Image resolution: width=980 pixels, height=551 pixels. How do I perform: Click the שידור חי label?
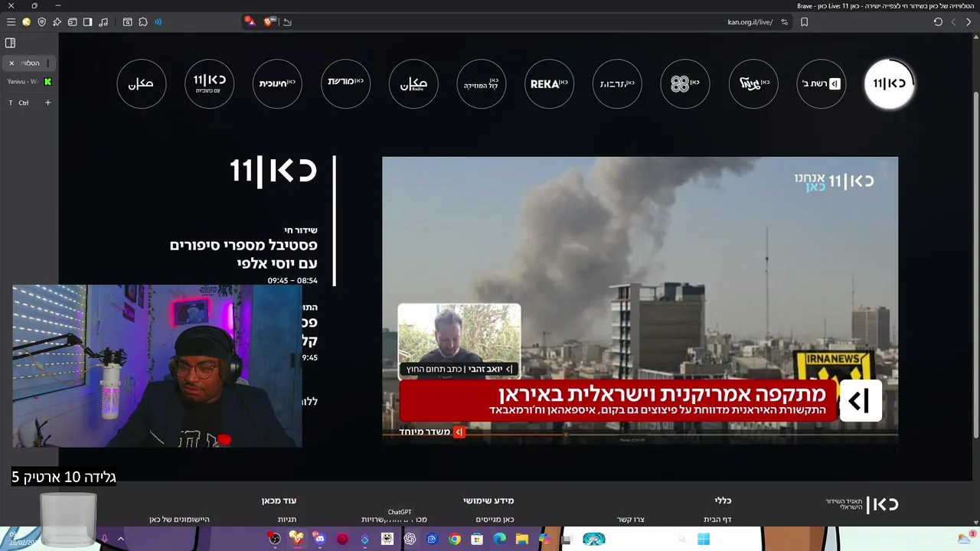(x=301, y=230)
